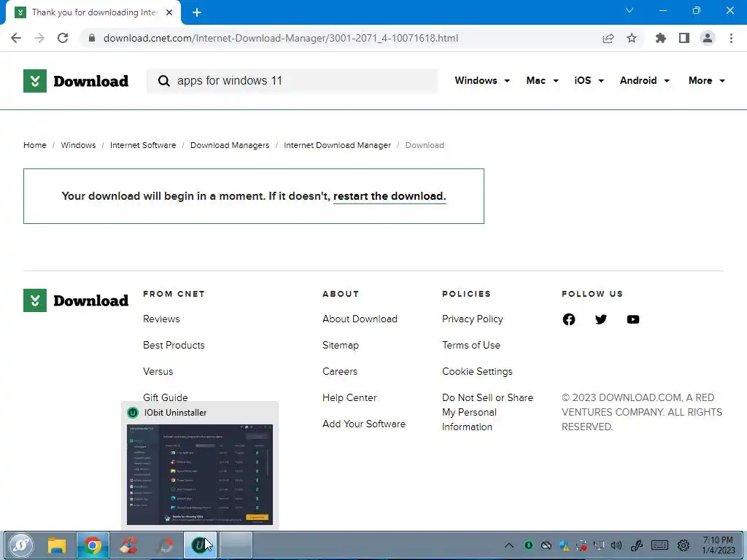This screenshot has width=747, height=560.
Task: Open Chrome's three-dot menu
Action: [731, 38]
